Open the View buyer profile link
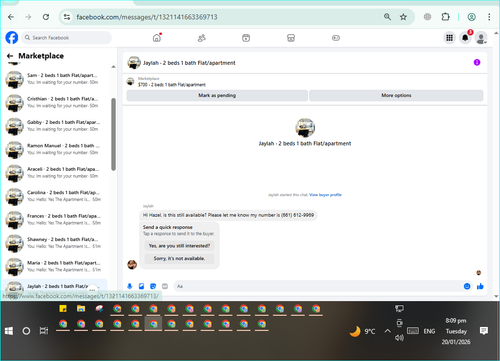Image resolution: width=500 pixels, height=361 pixels. 325,195
